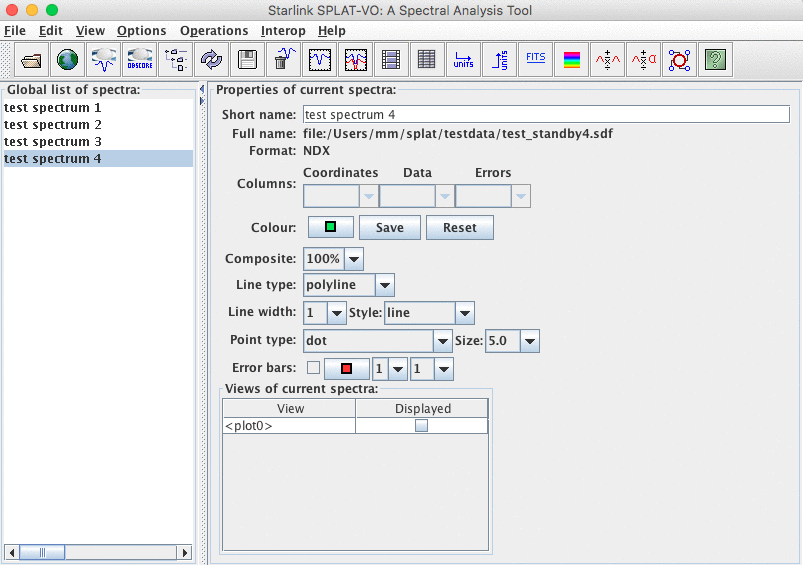Open help via question mark icon
803x565 pixels.
(x=715, y=60)
